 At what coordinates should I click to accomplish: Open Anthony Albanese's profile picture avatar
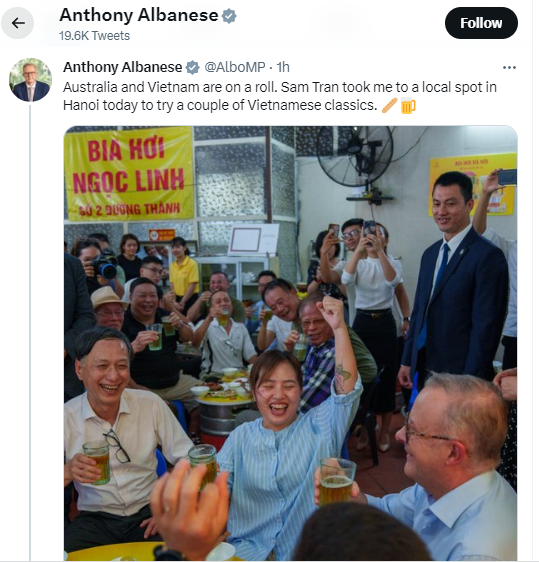[30, 80]
